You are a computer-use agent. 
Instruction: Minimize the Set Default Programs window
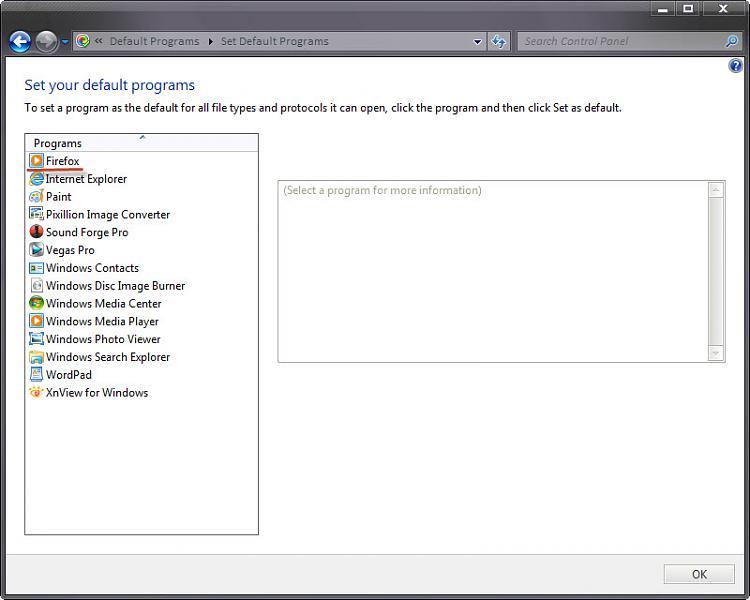click(x=662, y=9)
